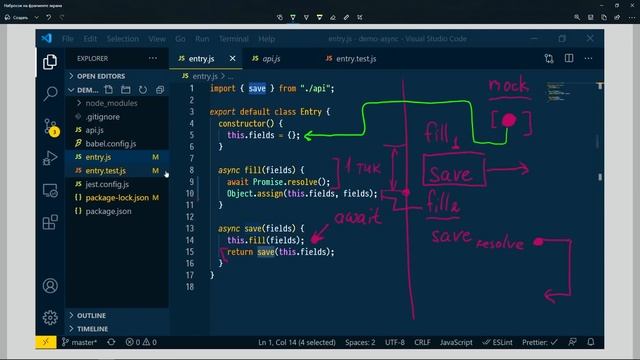640x360 pixels.
Task: Open the Selection menu
Action: tap(122, 39)
